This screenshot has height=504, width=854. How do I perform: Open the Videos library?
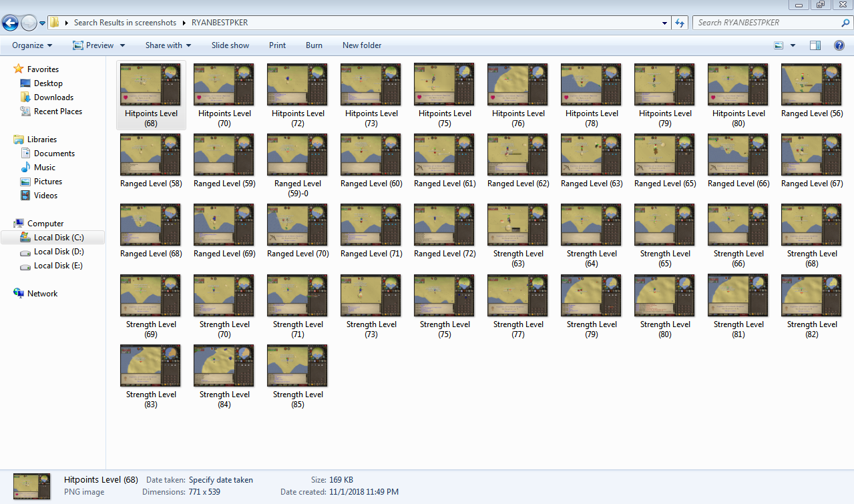tap(45, 196)
